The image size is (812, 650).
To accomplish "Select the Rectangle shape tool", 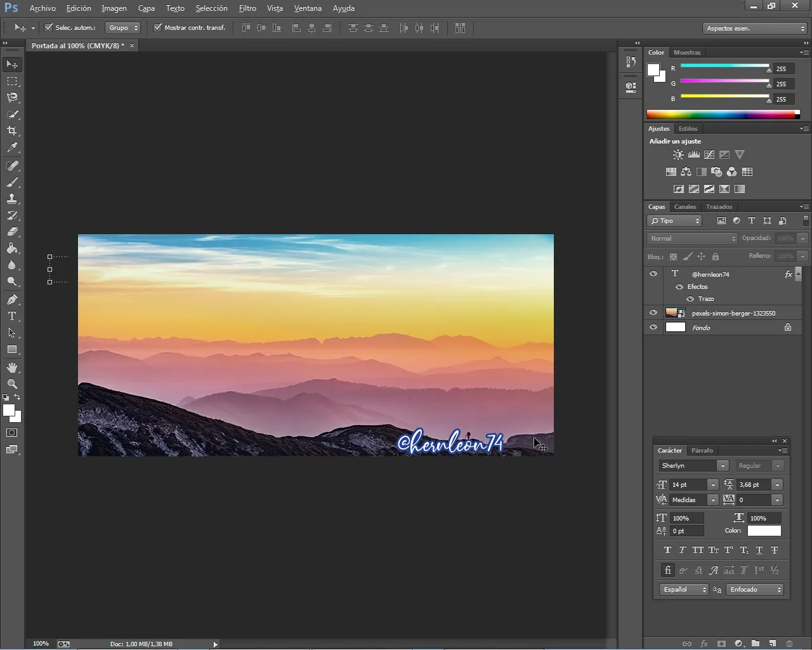I will point(12,349).
